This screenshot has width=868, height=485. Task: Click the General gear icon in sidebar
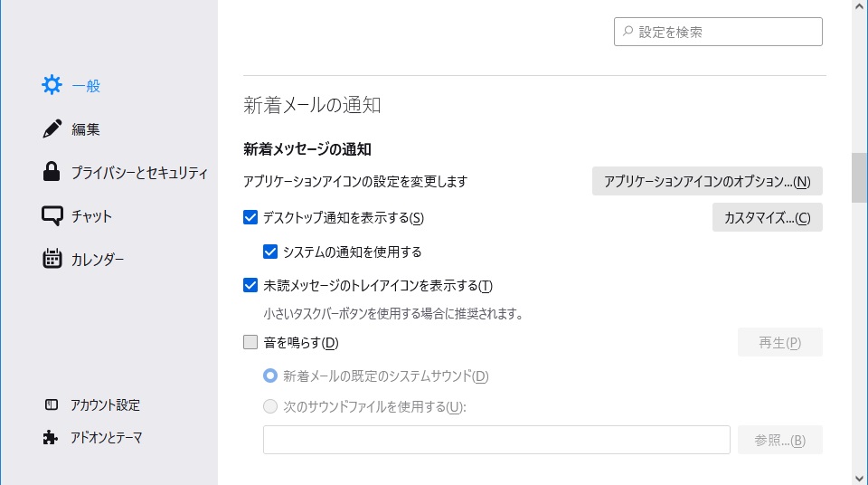pos(52,86)
